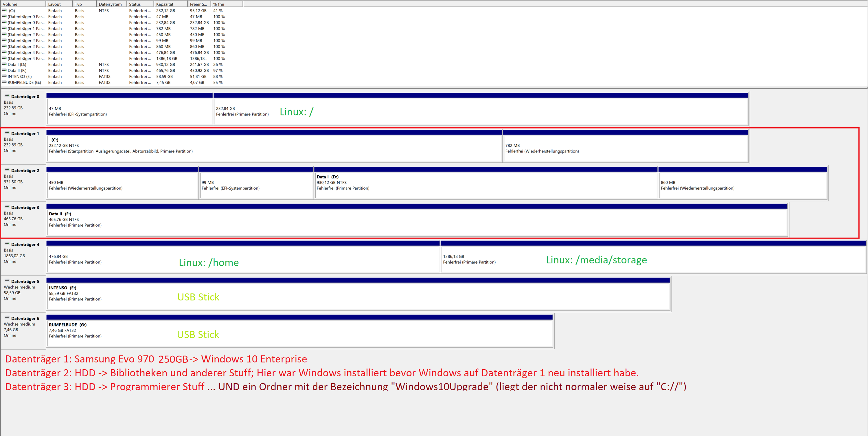868x446 pixels.
Task: Click the drive icon beside RUMPELBUDE (G:) in list
Action: click(4, 82)
